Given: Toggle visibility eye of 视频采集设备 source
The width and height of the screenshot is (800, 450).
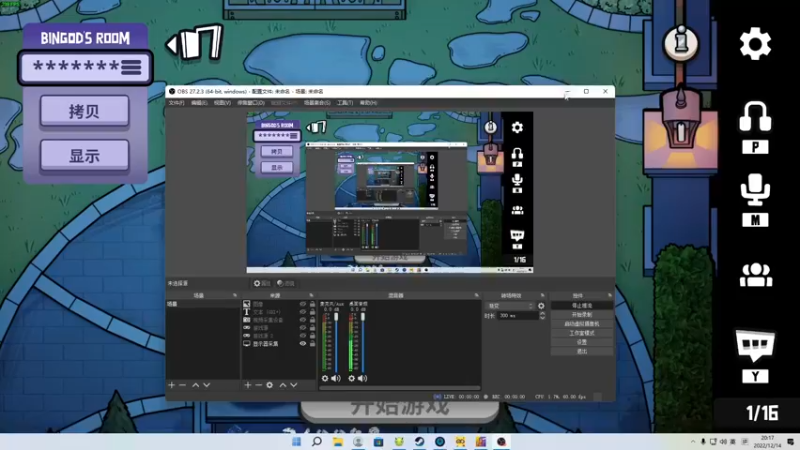Looking at the screenshot, I should coord(303,320).
